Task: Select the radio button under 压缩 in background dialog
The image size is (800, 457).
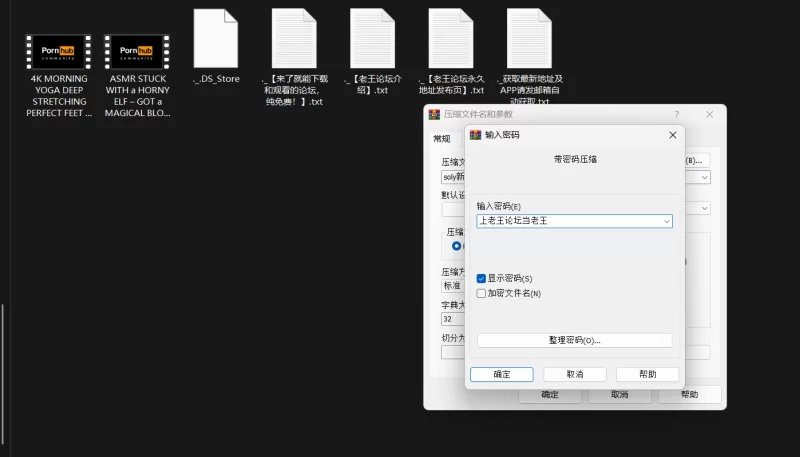Action: (457, 245)
